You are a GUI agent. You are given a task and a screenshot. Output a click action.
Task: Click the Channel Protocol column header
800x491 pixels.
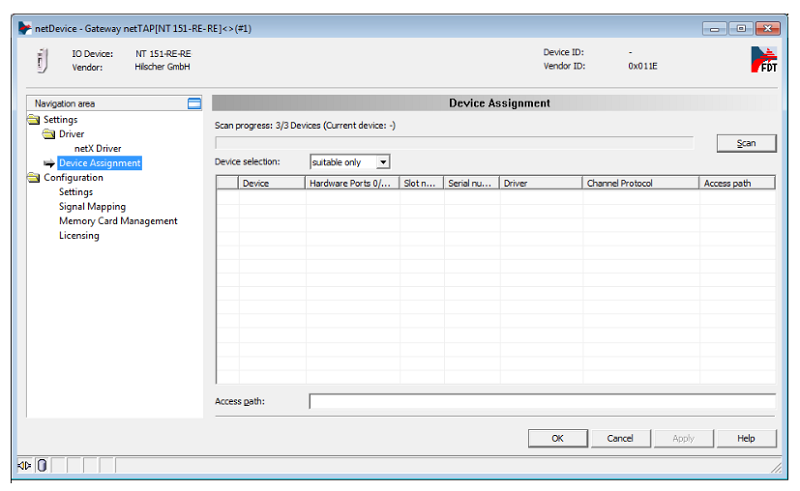[x=641, y=183]
